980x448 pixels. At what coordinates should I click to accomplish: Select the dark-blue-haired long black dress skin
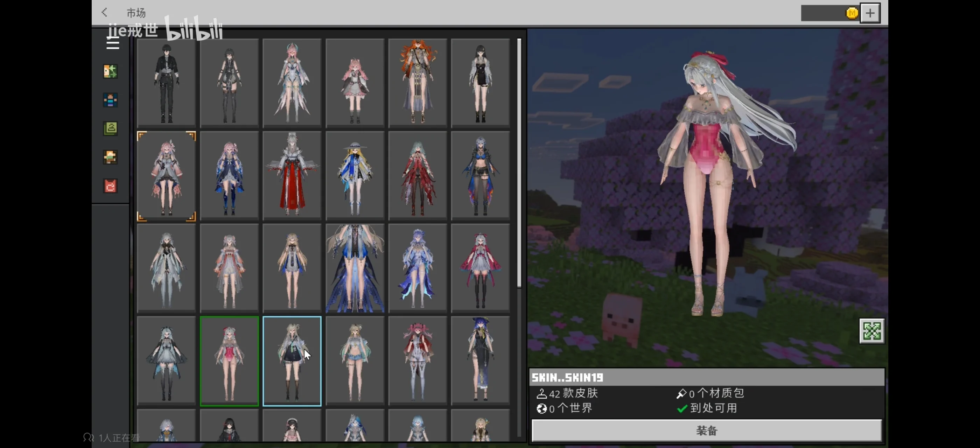pos(480,361)
